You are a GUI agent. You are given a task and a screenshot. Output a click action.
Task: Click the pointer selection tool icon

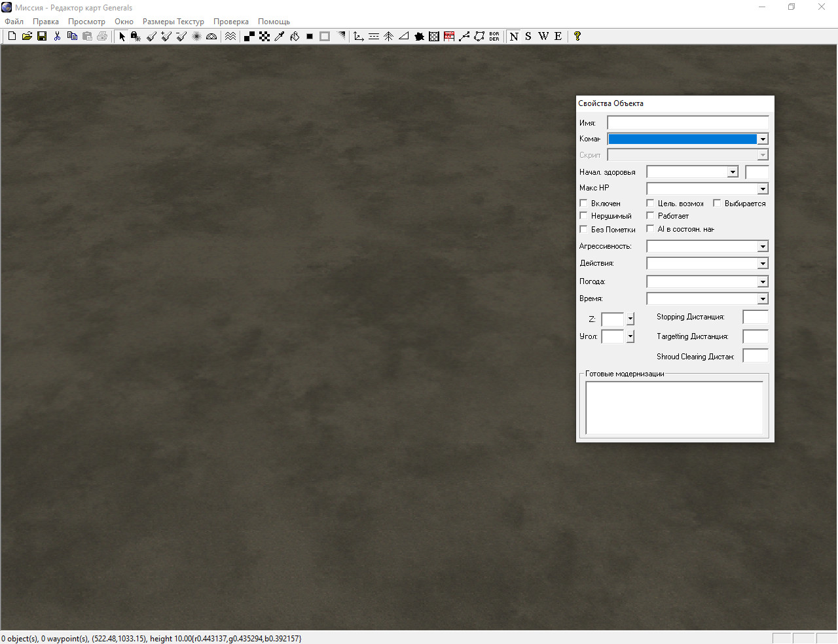click(122, 37)
